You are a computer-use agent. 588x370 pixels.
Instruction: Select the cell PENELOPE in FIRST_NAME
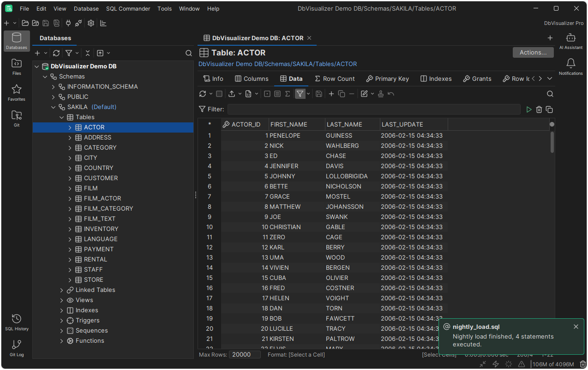(x=297, y=136)
